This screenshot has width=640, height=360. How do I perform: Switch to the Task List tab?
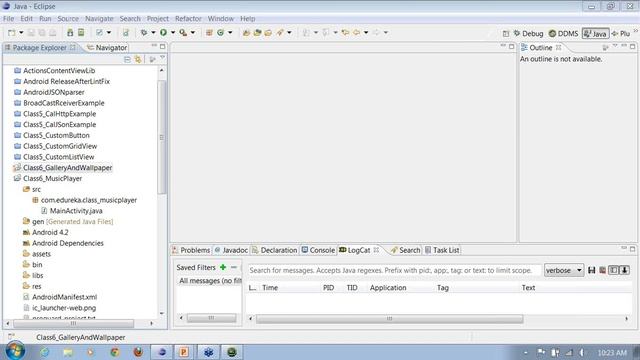click(x=442, y=250)
